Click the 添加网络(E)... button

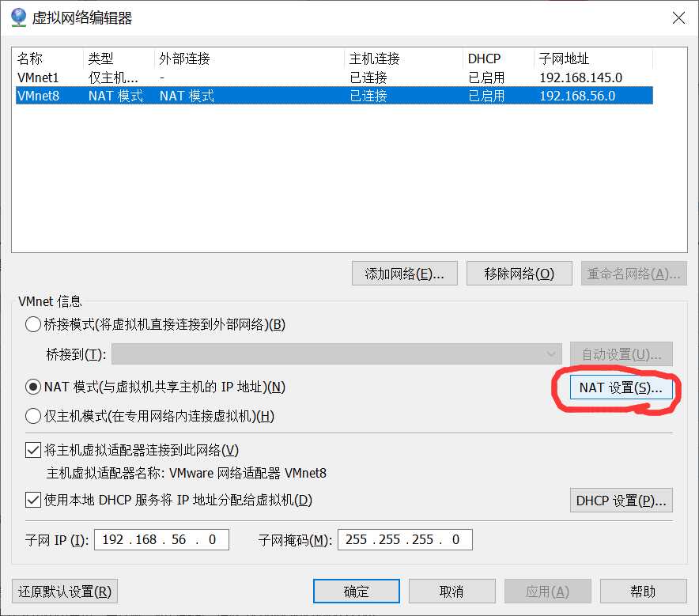click(x=404, y=274)
